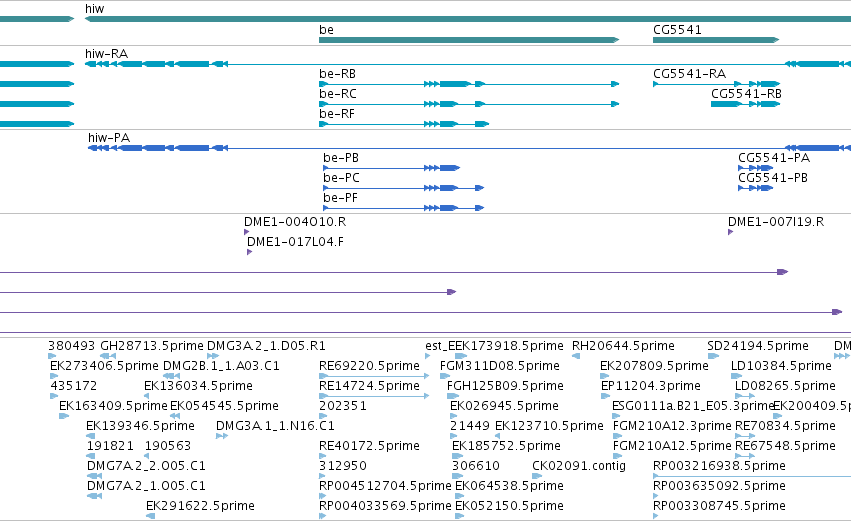Click the be-RF transcript

(404, 124)
